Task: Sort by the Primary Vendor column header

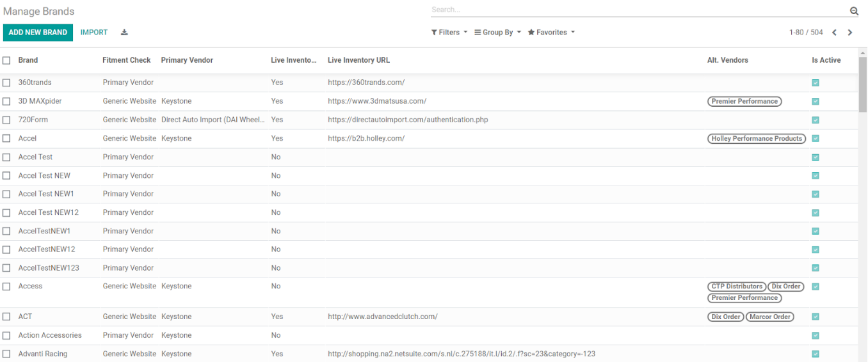Action: click(187, 60)
